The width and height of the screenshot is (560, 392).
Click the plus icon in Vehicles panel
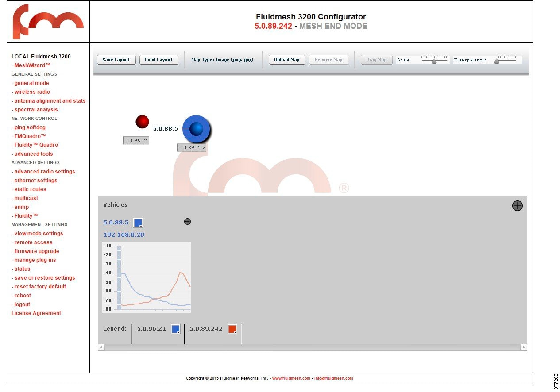pos(517,206)
